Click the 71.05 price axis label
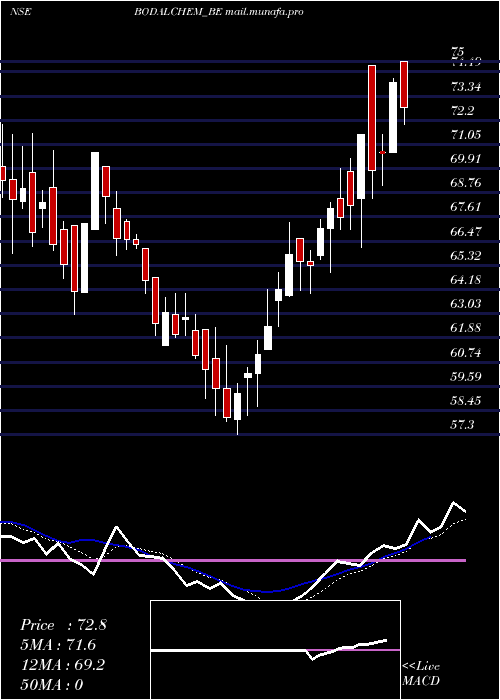 pyautogui.click(x=467, y=134)
